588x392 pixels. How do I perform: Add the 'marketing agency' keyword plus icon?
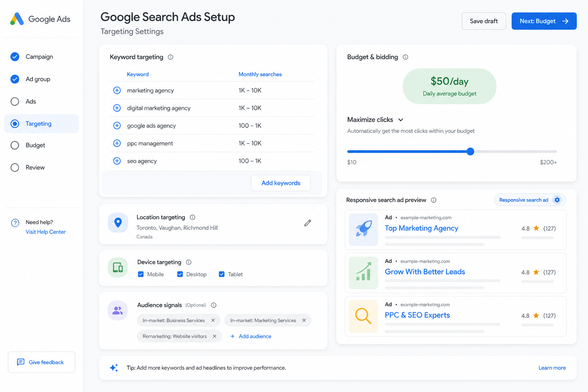pyautogui.click(x=117, y=90)
